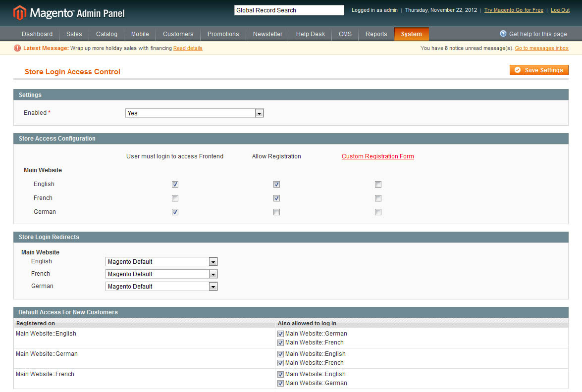Click the help question mark icon
The width and height of the screenshot is (582, 392).
point(503,34)
